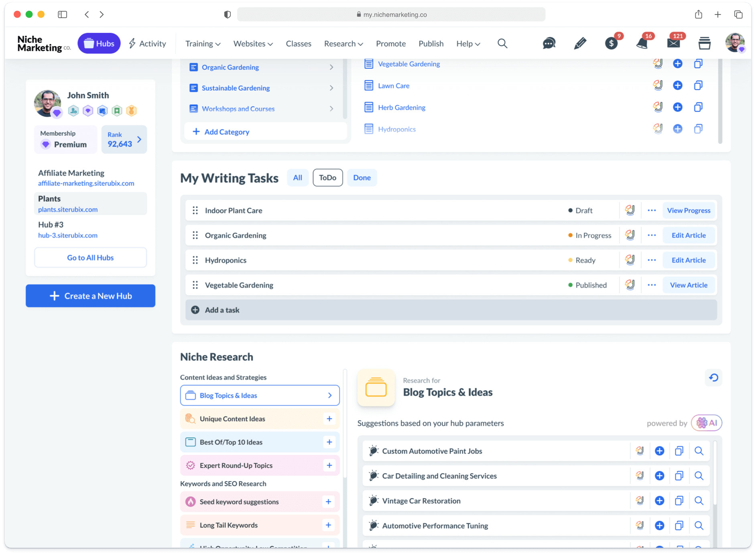Open the inbox envelope icon with 121 badge
756x555 pixels.
pos(673,43)
